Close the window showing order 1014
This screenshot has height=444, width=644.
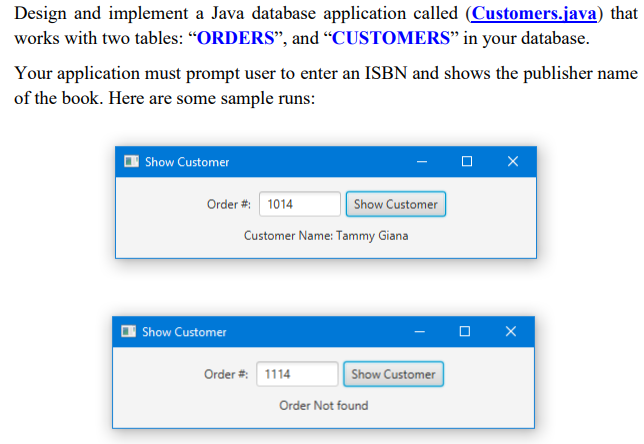pyautogui.click(x=513, y=161)
